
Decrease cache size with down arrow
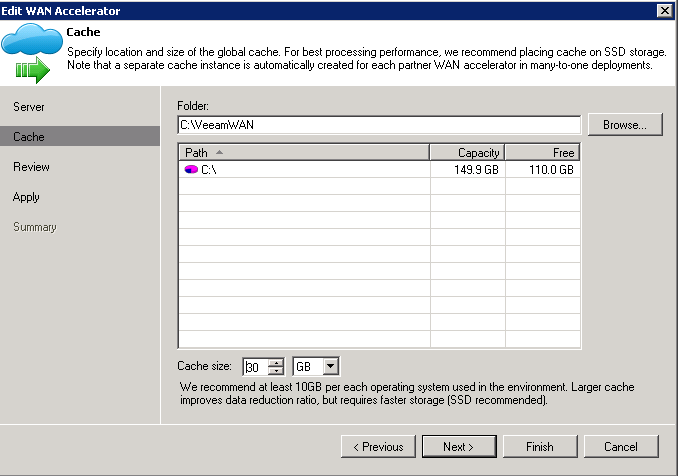(275, 371)
